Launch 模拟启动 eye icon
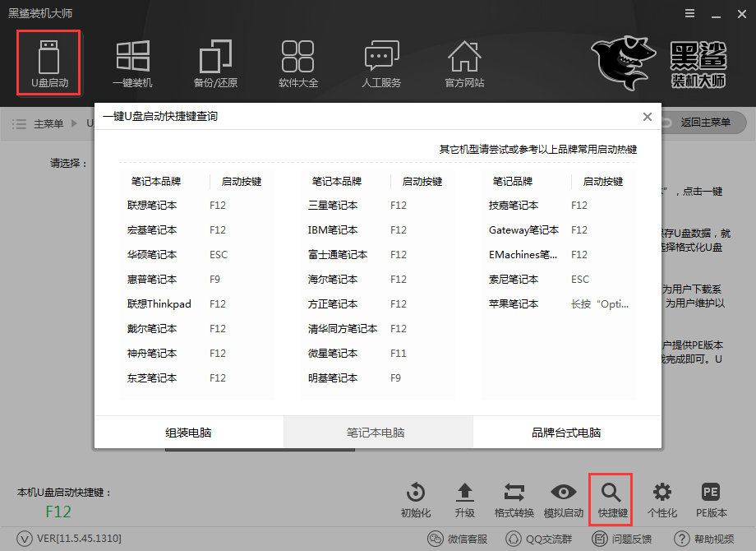 (564, 499)
